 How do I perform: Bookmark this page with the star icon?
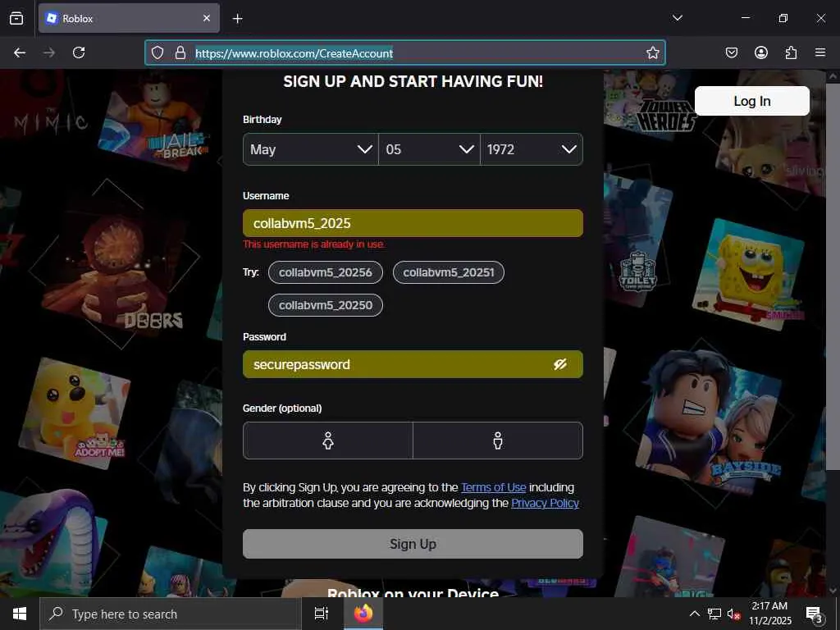652,52
